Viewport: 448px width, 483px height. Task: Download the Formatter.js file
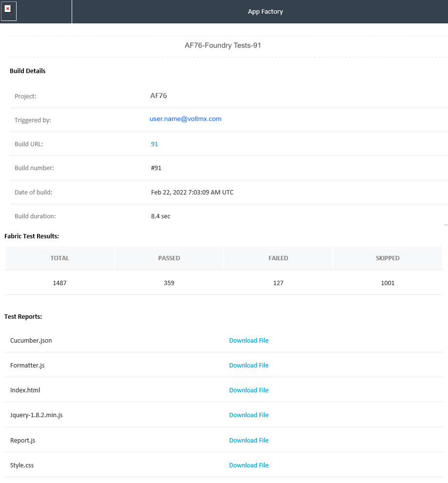249,366
